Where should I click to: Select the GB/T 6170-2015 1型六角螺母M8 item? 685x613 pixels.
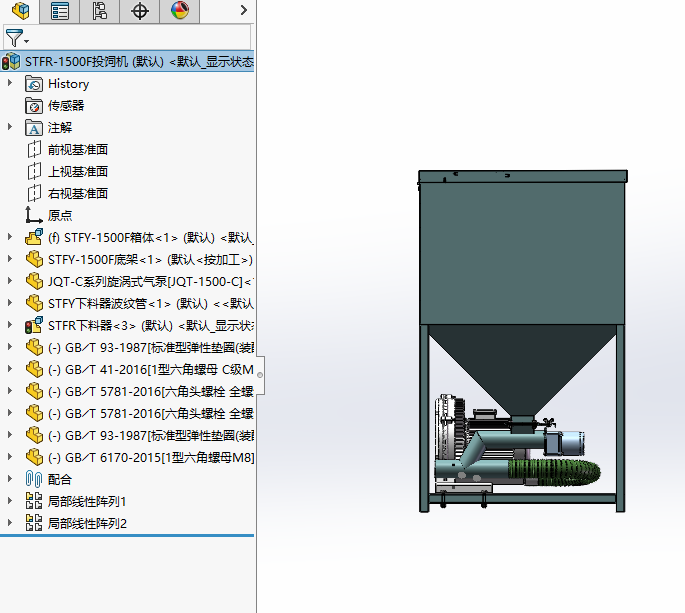151,457
